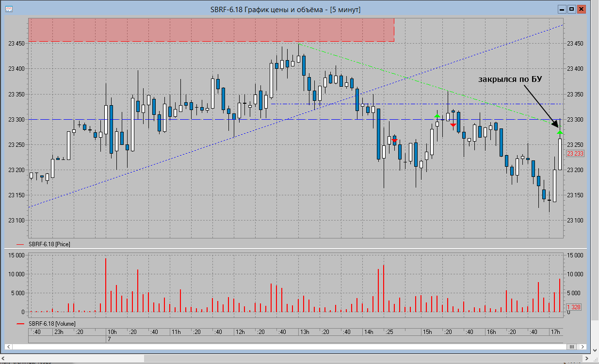Click the 23 300 label on right price axis
Screen dimensions: 599x364
tap(575, 119)
